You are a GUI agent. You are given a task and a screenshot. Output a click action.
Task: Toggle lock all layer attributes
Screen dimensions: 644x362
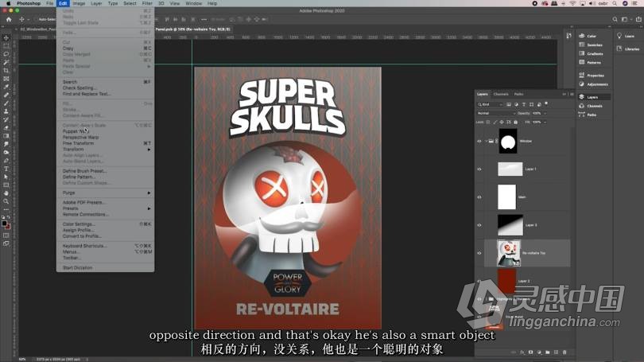click(x=516, y=122)
